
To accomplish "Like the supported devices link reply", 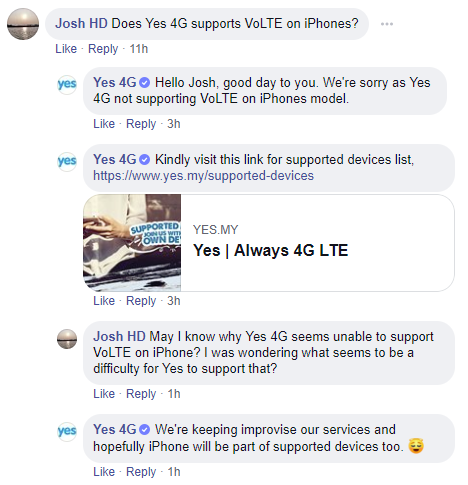I will (104, 301).
